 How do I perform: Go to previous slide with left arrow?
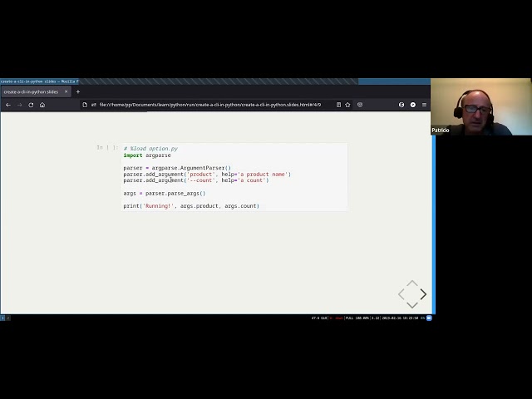pos(401,294)
